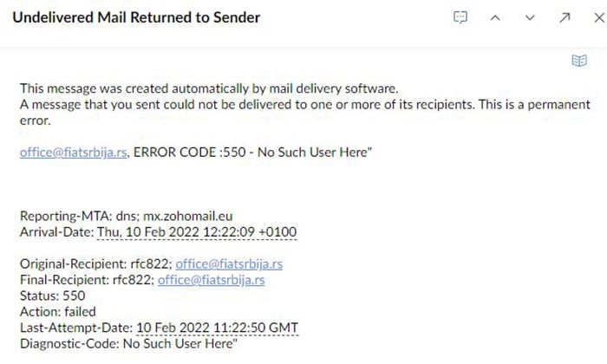This screenshot has width=607, height=364.
Task: Click the Last-Attempt-Date timestamp 11:22:50 GMT
Action: pos(217,328)
